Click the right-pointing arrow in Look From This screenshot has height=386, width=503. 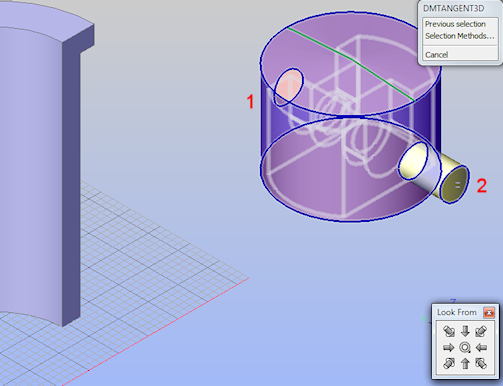(x=449, y=348)
